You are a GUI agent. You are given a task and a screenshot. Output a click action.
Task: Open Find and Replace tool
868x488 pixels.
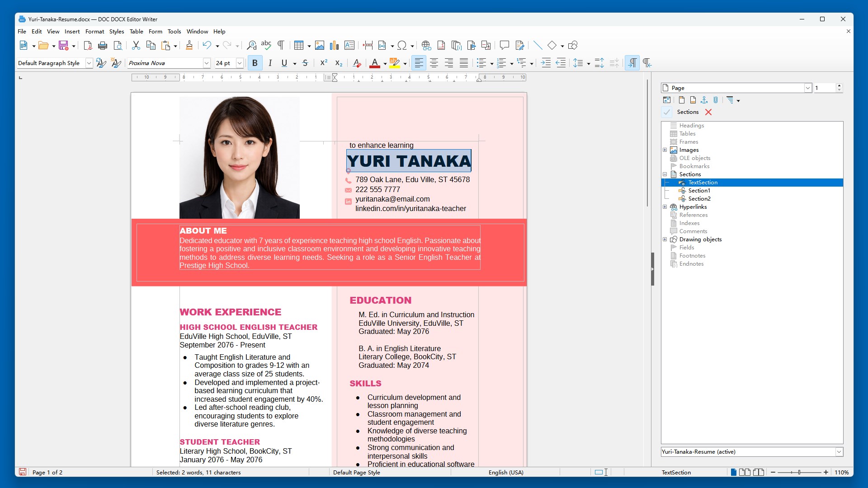click(251, 45)
